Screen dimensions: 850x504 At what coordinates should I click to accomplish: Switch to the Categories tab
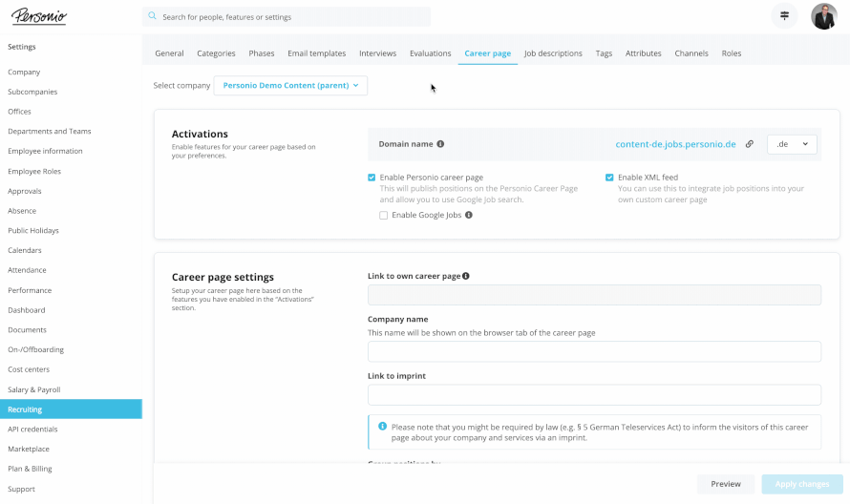coord(216,53)
